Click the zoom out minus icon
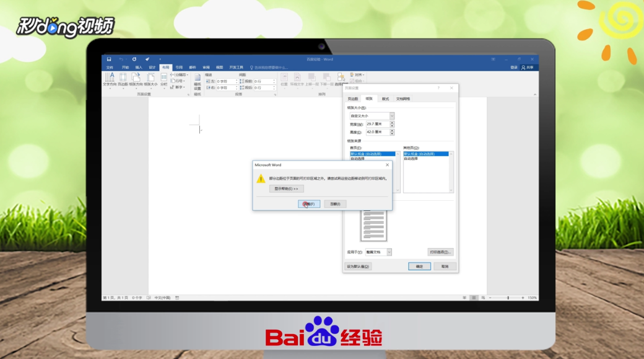 pos(490,298)
